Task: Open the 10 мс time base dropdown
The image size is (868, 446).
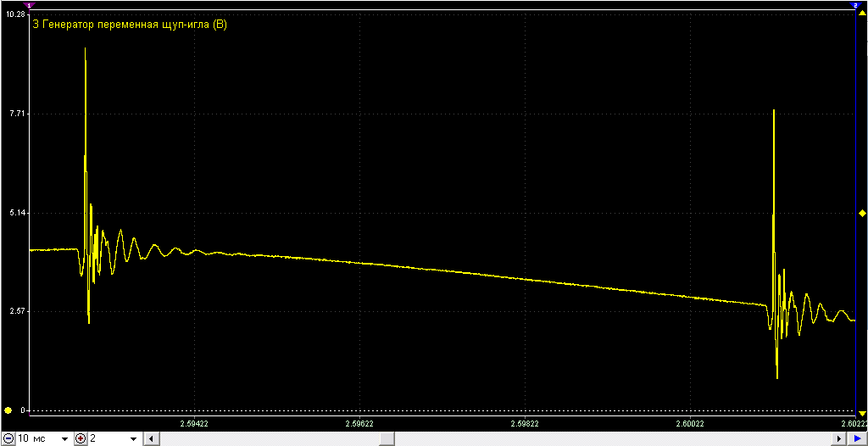Action: [x=64, y=439]
